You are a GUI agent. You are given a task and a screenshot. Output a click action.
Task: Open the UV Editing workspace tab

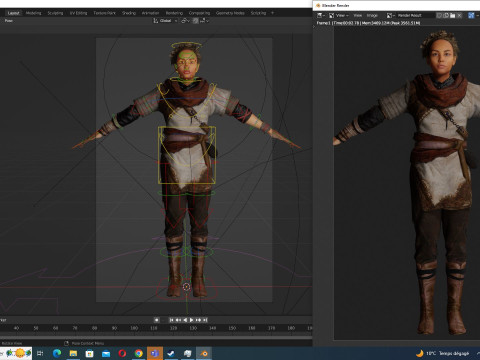coord(78,13)
